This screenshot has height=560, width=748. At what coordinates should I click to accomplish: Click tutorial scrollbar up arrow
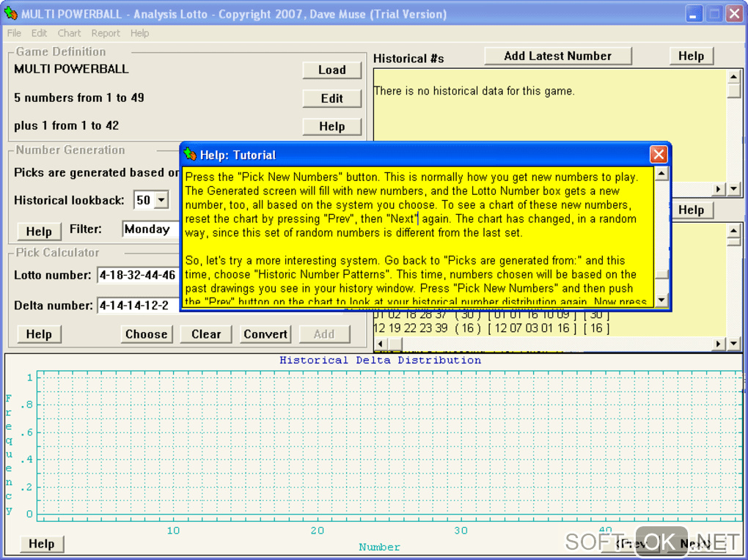(x=661, y=173)
